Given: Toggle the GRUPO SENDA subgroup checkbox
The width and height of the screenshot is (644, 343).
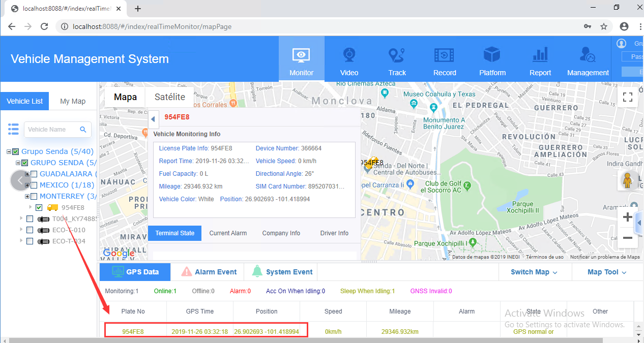Looking at the screenshot, I should tap(25, 163).
